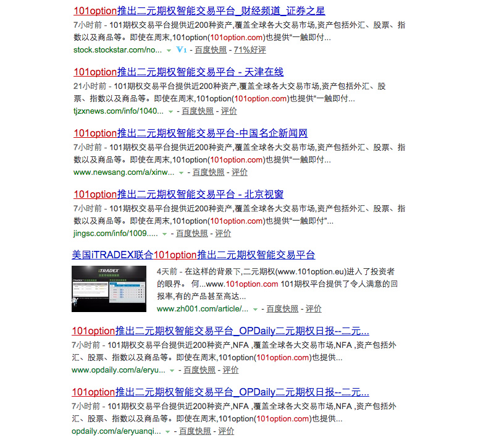The image size is (478, 448).
Task: Click 评价 for the zh001 result
Action: (x=314, y=309)
